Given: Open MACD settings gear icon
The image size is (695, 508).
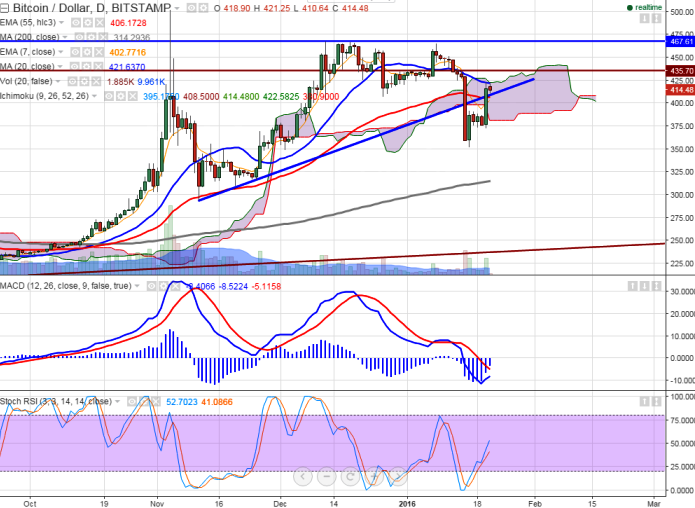Looking at the screenshot, I should tap(164, 286).
